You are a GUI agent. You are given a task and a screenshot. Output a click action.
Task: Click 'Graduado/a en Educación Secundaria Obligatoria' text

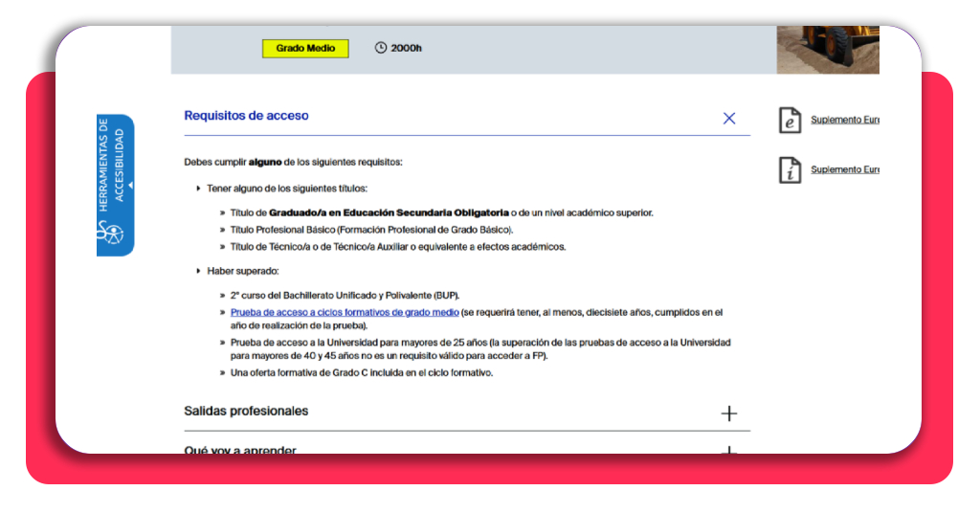click(x=389, y=213)
